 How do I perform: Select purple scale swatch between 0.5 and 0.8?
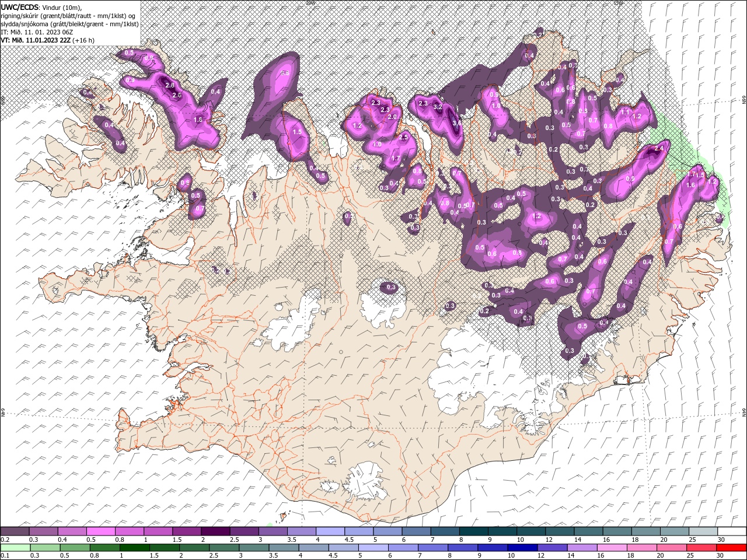[100, 531]
